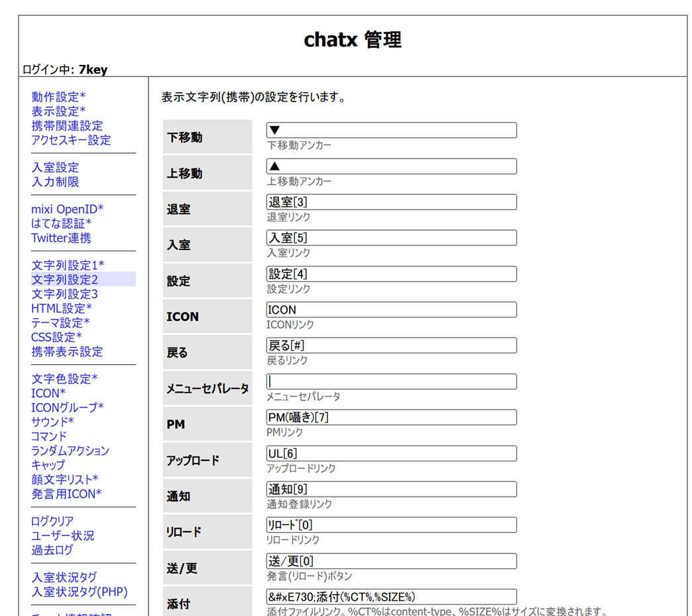Focus the 退室 link text field
The height and width of the screenshot is (616, 692).
tap(391, 202)
